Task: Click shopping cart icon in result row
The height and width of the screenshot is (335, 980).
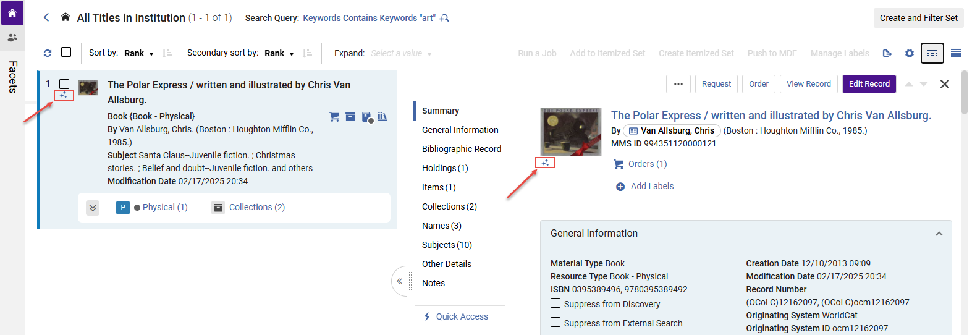Action: (334, 117)
